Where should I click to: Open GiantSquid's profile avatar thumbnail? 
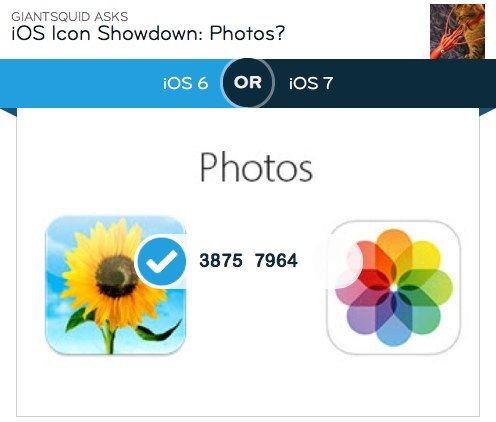(457, 32)
